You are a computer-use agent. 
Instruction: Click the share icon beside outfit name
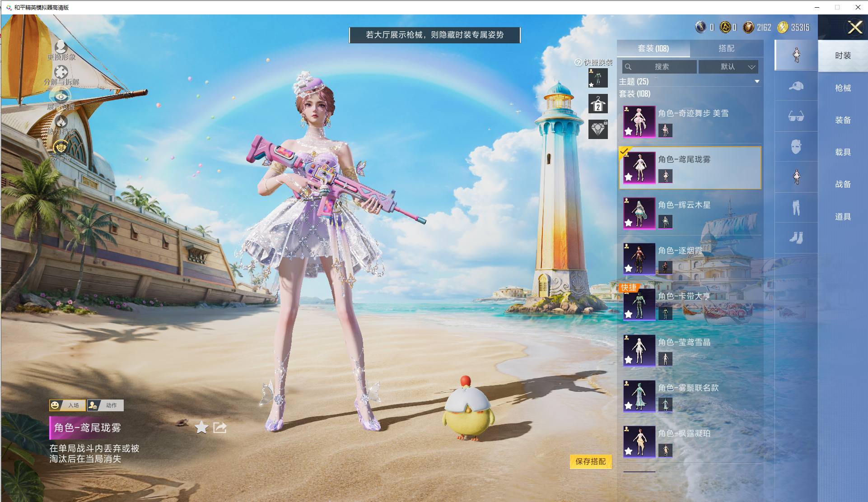coord(220,427)
